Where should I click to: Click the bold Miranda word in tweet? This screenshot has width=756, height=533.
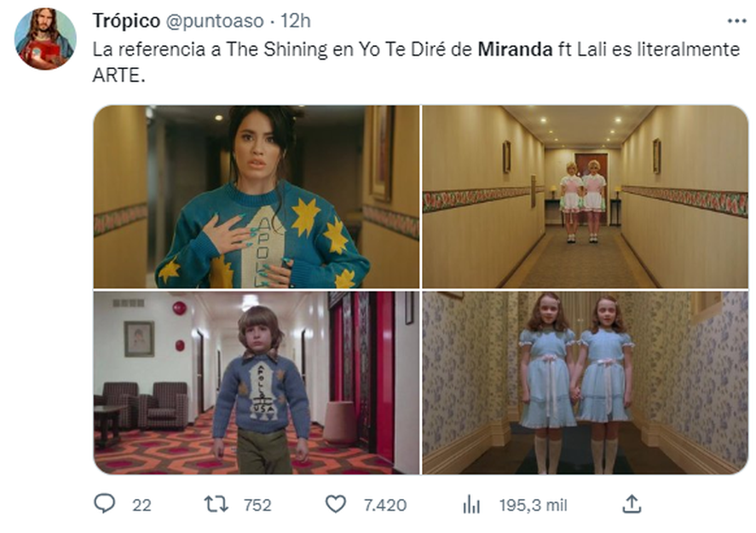pyautogui.click(x=515, y=49)
